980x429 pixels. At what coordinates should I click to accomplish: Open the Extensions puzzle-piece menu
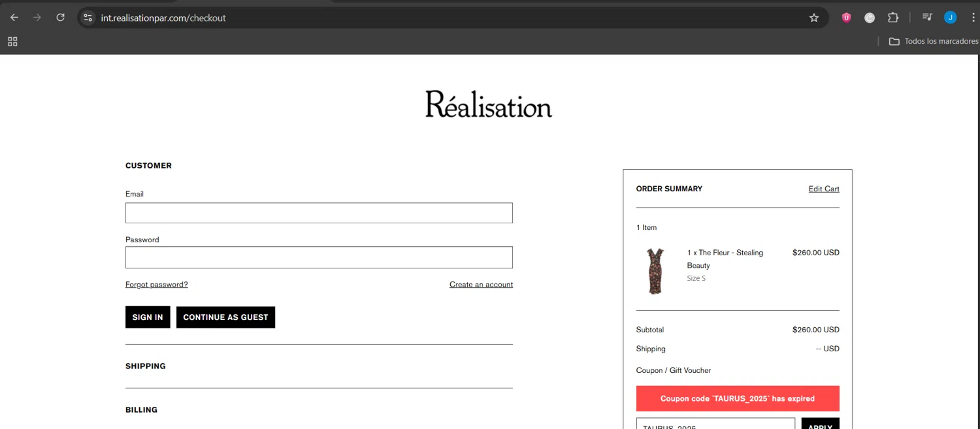[x=893, y=18]
